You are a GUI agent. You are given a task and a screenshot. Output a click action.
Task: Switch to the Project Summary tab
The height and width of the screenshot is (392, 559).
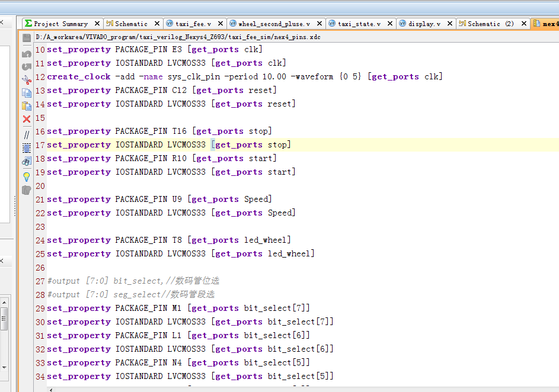point(61,24)
